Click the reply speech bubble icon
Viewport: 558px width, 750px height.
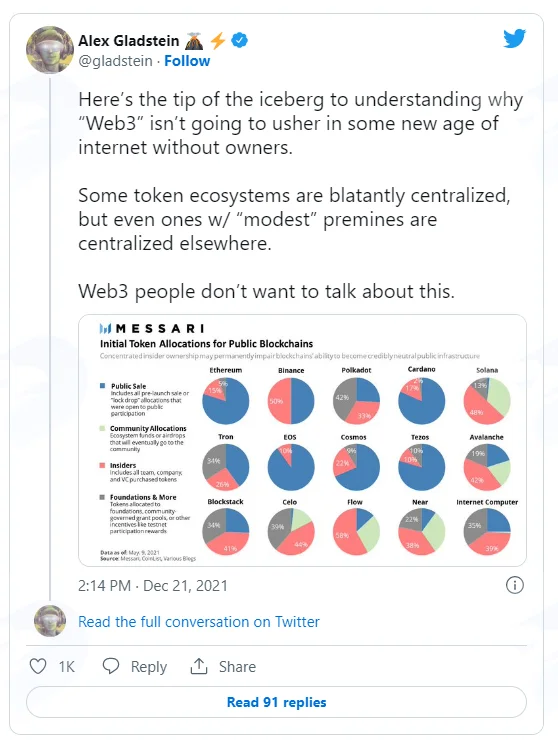111,666
